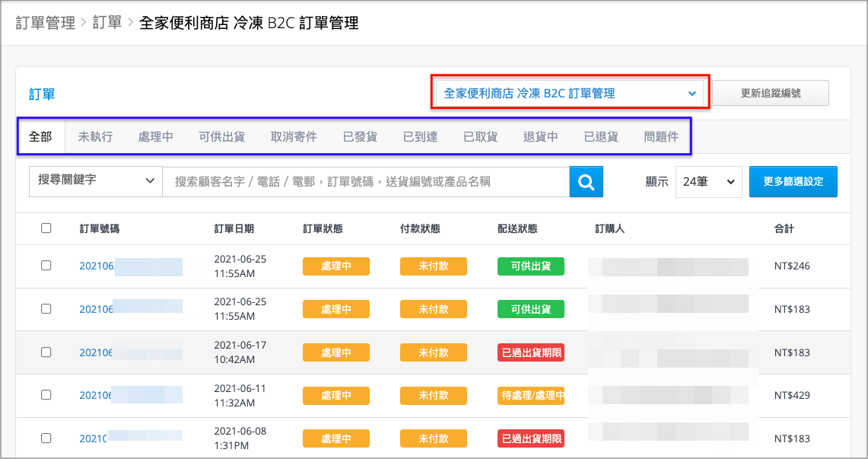Click the 訂單日期 column header
868x459 pixels.
(234, 228)
